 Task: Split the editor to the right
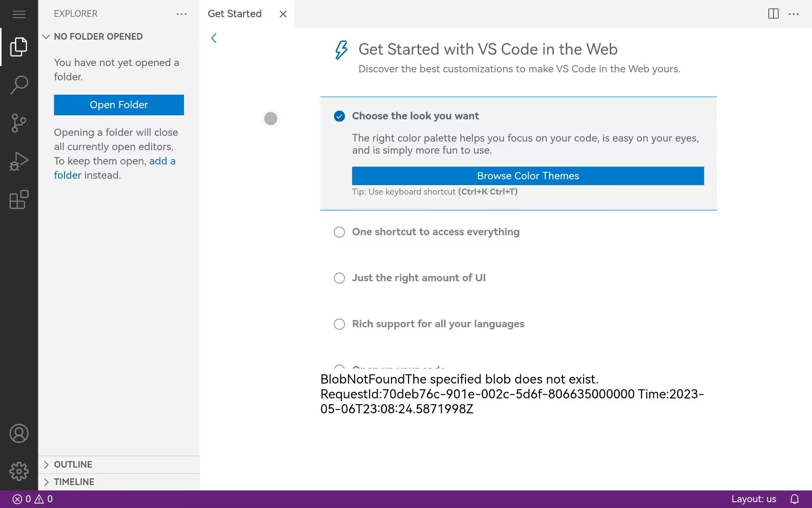[x=773, y=14]
